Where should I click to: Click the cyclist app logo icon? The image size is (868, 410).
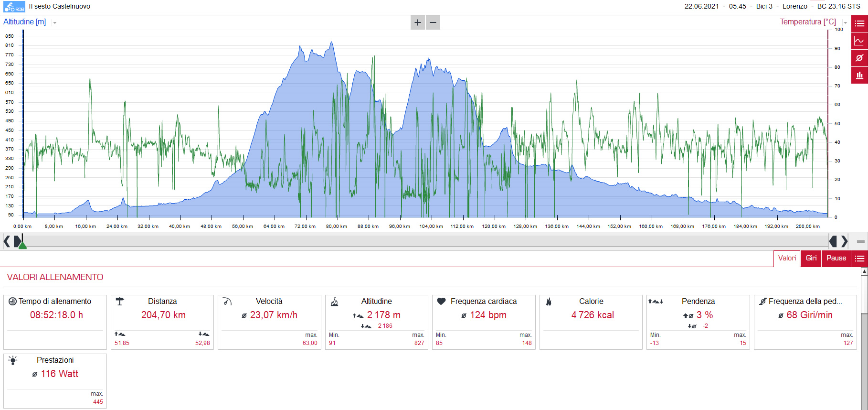[x=14, y=7]
